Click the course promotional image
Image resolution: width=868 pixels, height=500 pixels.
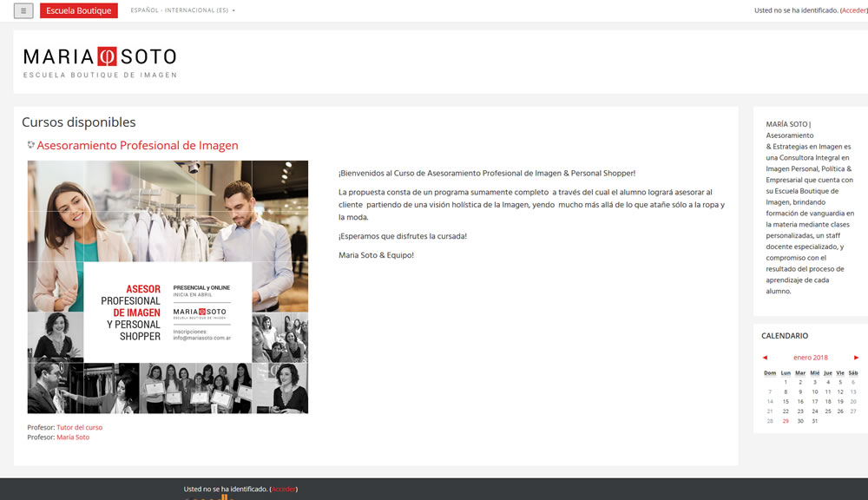pyautogui.click(x=168, y=286)
